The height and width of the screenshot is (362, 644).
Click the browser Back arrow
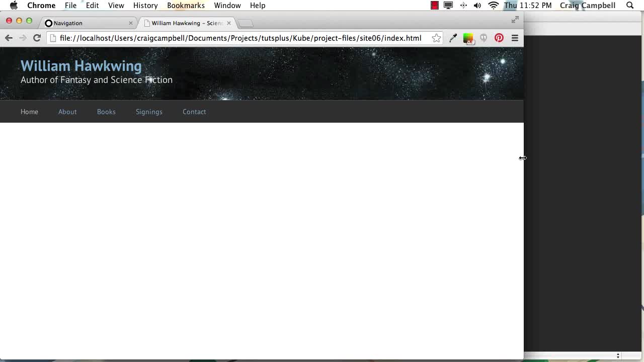pos(9,38)
